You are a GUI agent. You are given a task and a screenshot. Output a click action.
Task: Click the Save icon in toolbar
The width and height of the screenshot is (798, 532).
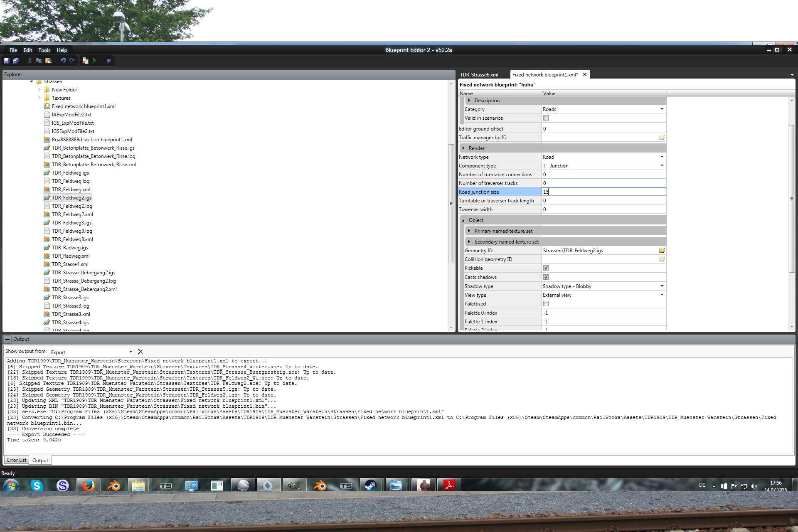coord(6,61)
